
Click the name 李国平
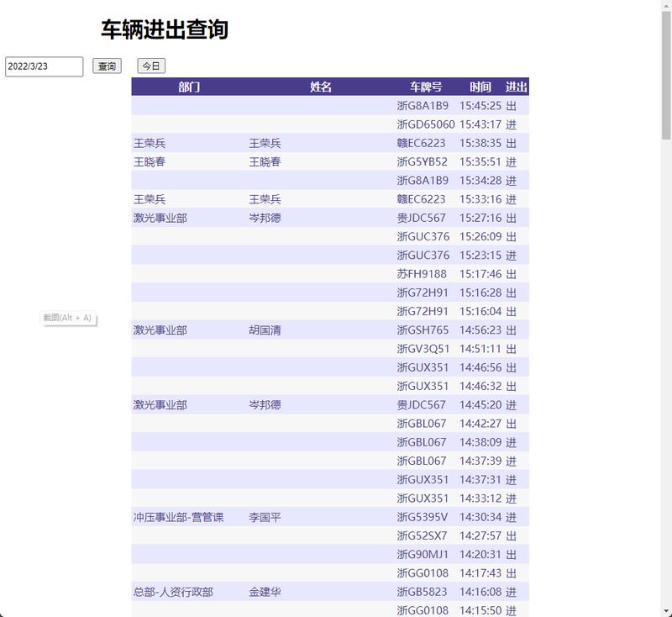tap(265, 517)
